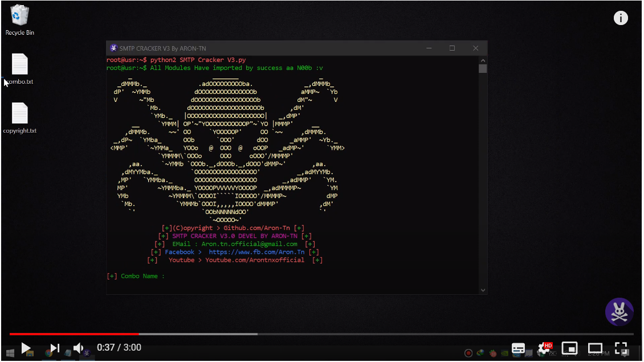
Task: Click the All Modules Have imported line
Action: (237, 68)
